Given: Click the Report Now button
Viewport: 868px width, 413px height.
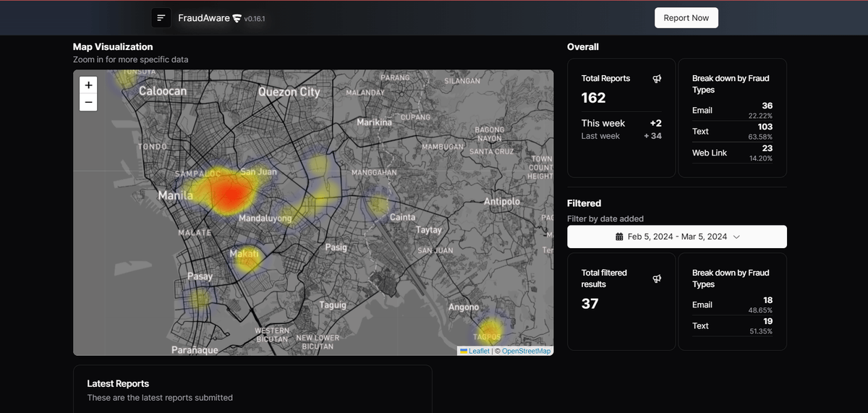Looking at the screenshot, I should click(686, 18).
